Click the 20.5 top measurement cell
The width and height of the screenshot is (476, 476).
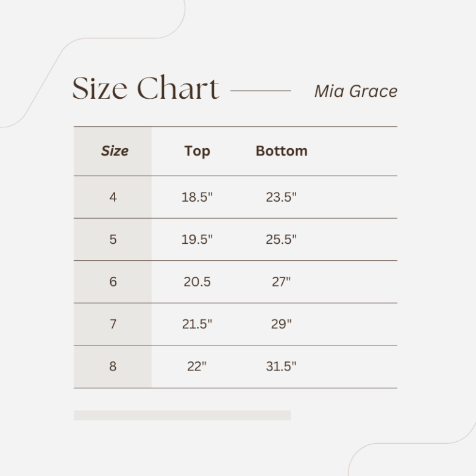pyautogui.click(x=197, y=282)
